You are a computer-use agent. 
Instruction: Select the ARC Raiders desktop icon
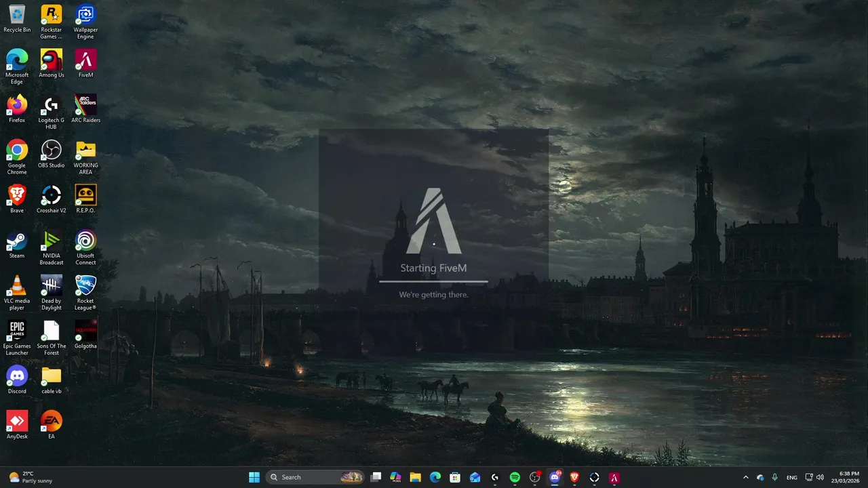[85, 109]
